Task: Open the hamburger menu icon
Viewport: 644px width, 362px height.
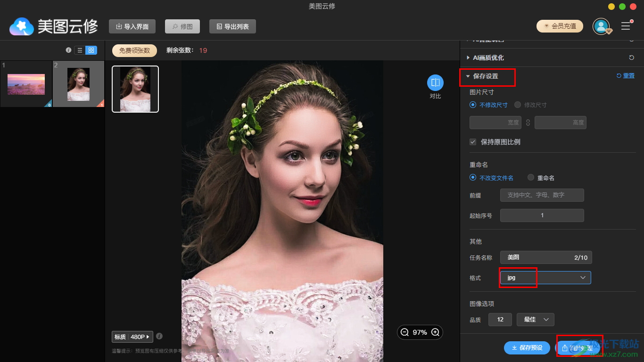Action: click(626, 26)
